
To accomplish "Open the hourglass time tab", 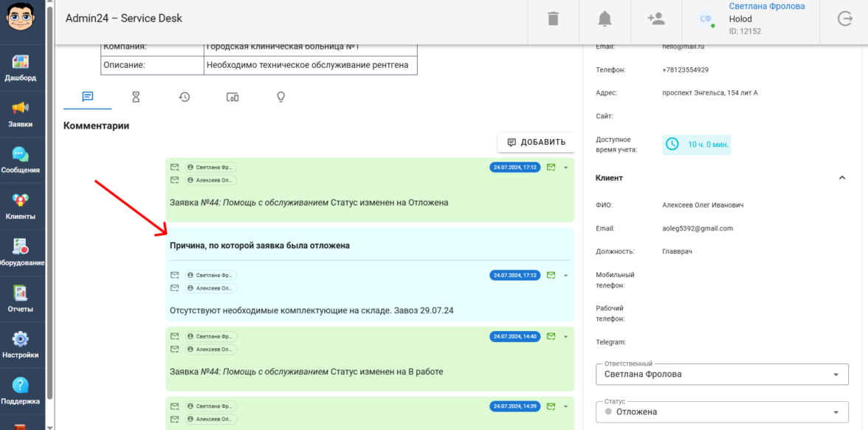I will coord(136,97).
